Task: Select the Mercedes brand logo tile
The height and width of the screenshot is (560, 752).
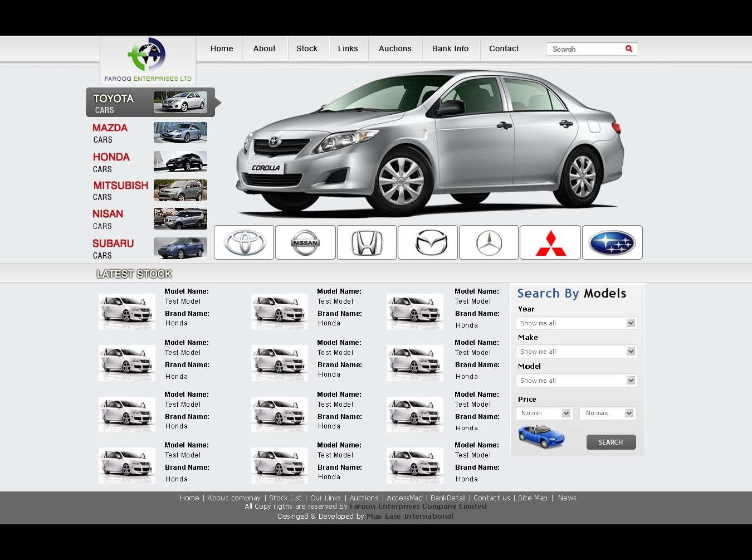Action: pos(489,242)
